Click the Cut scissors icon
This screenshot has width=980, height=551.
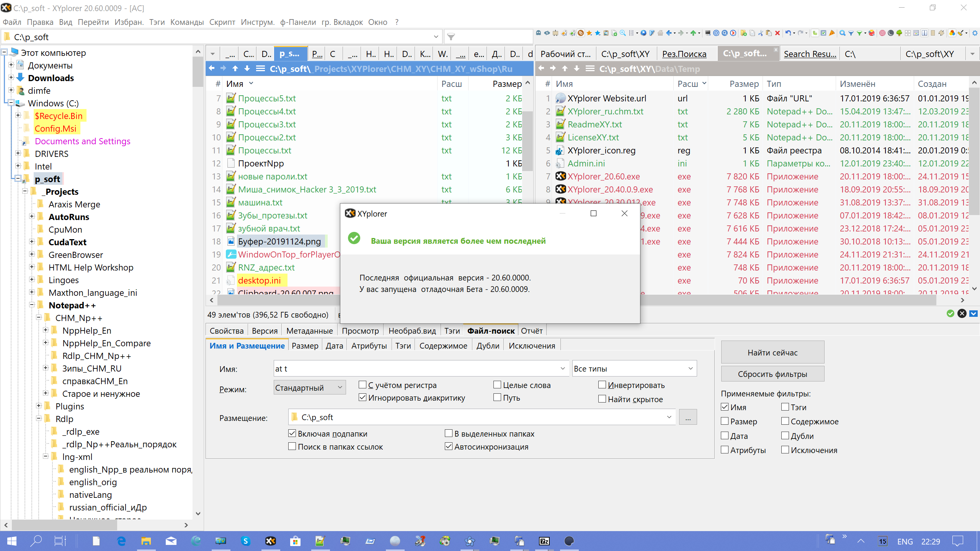tap(760, 33)
